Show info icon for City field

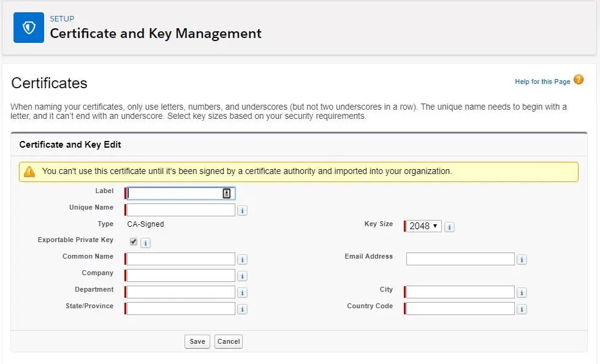tap(522, 293)
